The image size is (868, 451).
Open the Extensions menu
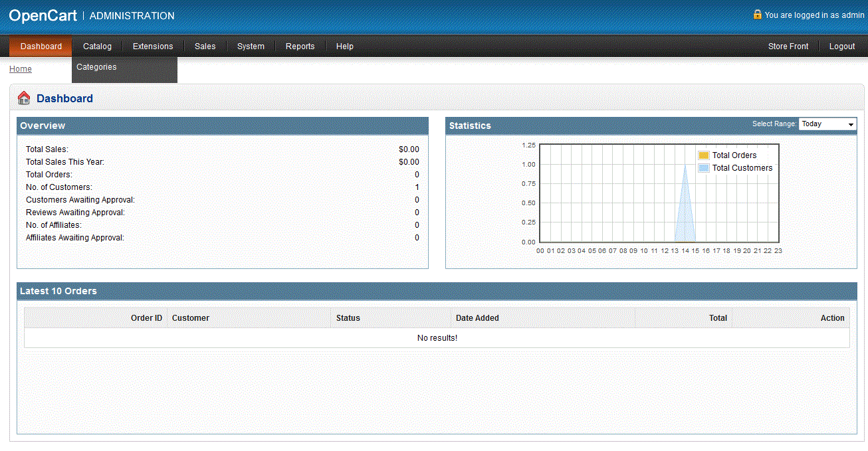pyautogui.click(x=153, y=46)
